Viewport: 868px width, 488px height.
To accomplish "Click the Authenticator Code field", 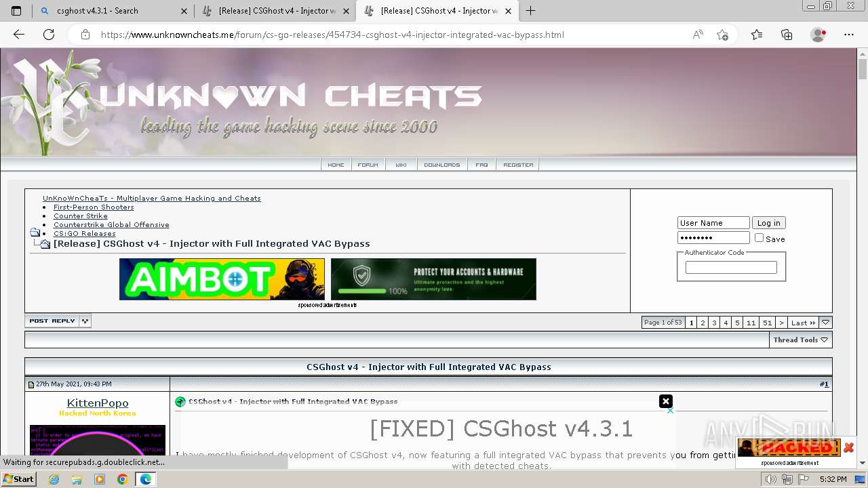I will pyautogui.click(x=731, y=268).
